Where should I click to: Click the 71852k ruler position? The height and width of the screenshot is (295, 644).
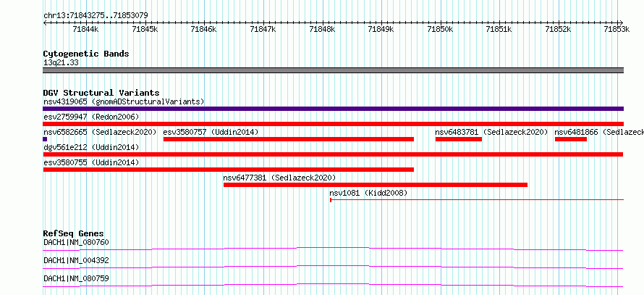[558, 29]
